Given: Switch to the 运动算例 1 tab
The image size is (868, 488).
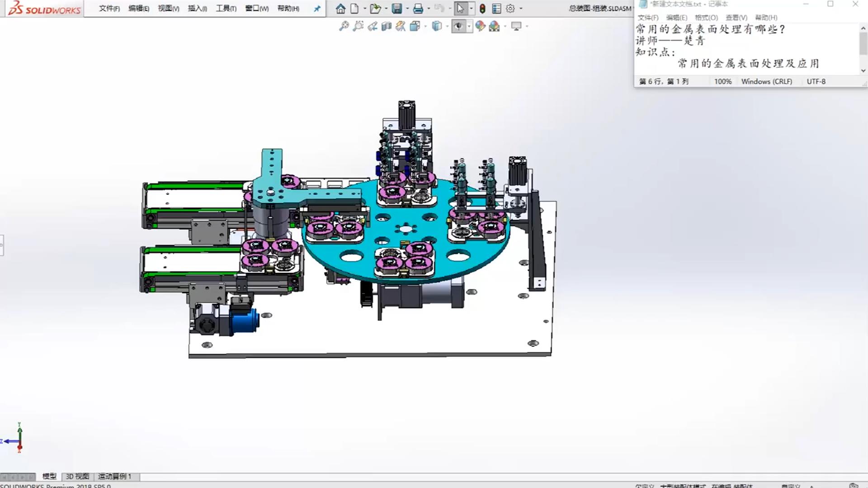Looking at the screenshot, I should 115,476.
